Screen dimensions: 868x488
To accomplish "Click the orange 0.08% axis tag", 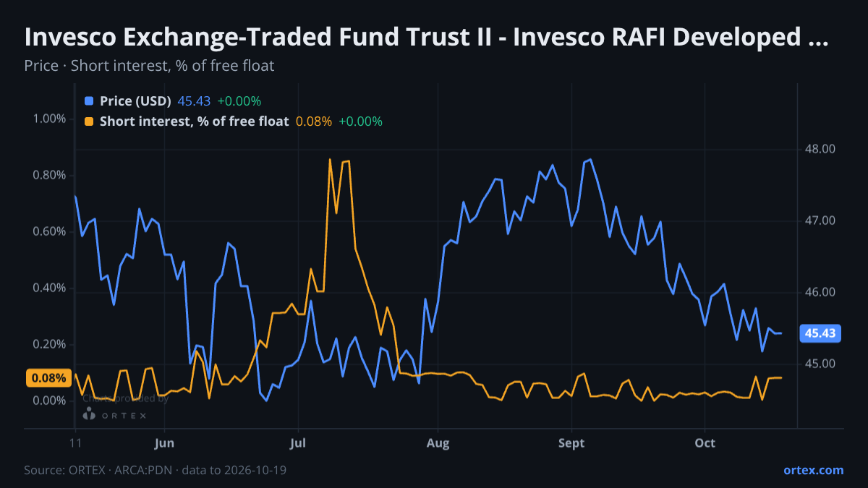I will point(49,377).
